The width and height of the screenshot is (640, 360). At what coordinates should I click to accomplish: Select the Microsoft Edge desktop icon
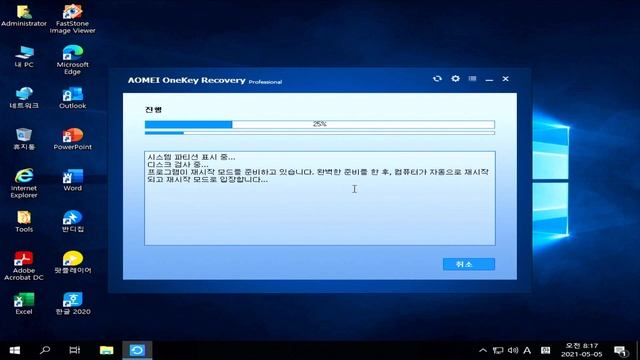[x=72, y=60]
